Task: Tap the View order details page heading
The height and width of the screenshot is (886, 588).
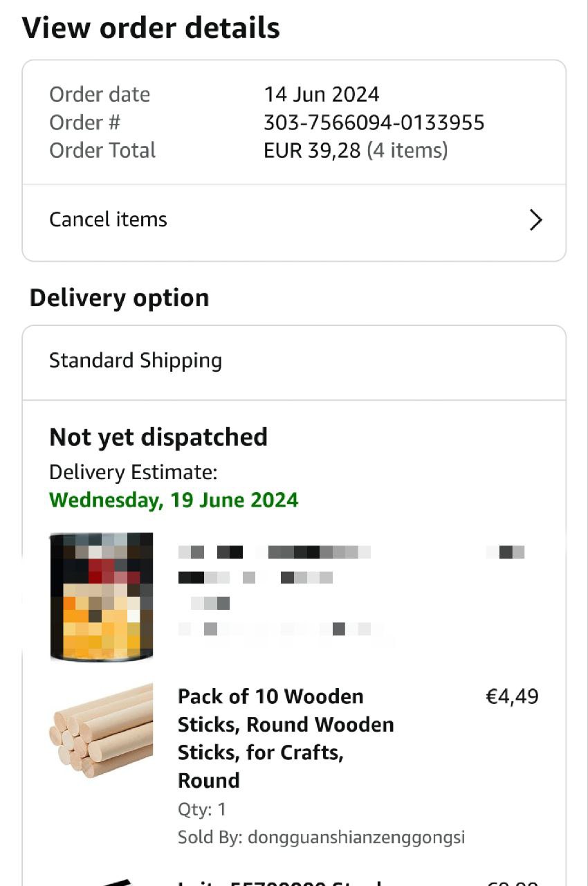Action: coord(151,28)
